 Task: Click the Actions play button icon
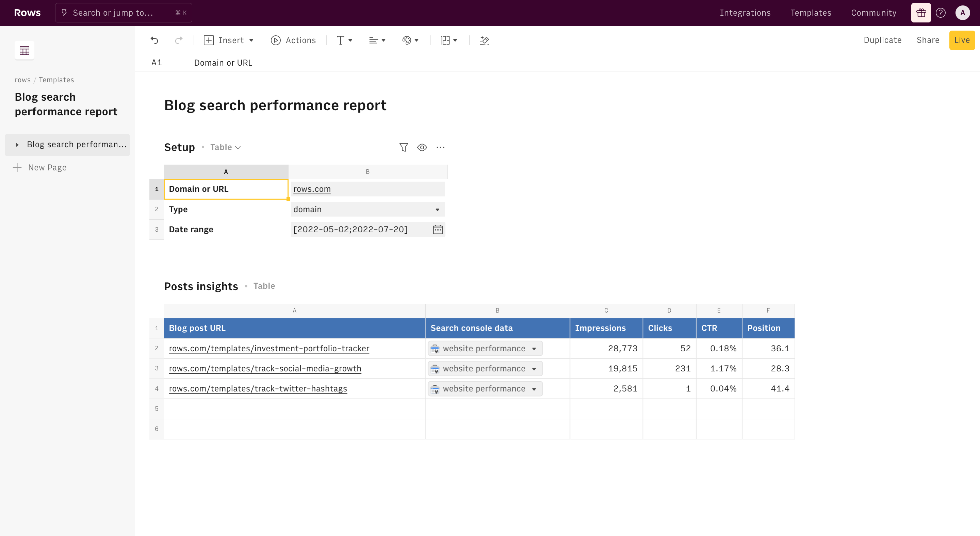coord(275,40)
